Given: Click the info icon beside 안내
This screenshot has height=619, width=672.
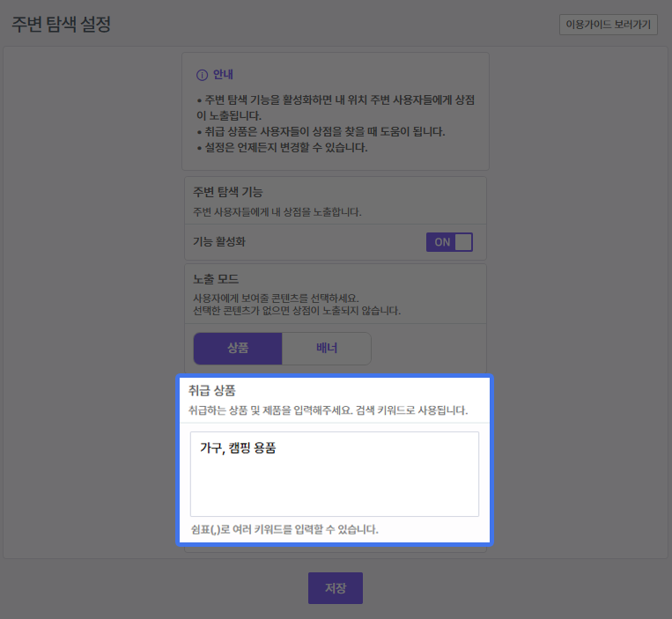Looking at the screenshot, I should tap(202, 75).
